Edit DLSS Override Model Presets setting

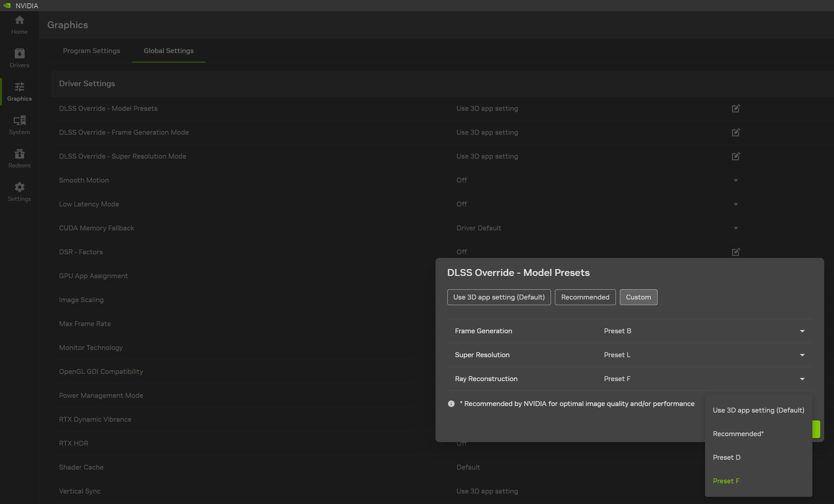pos(736,108)
